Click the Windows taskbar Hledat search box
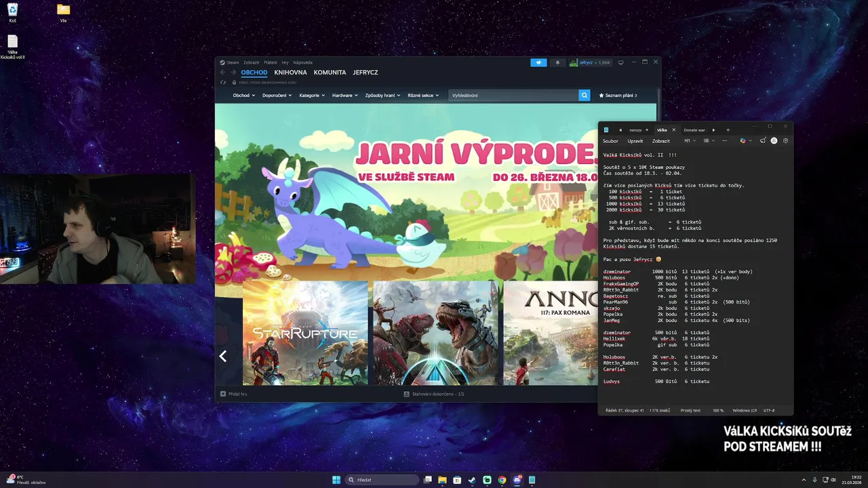This screenshot has width=868, height=488. click(382, 480)
